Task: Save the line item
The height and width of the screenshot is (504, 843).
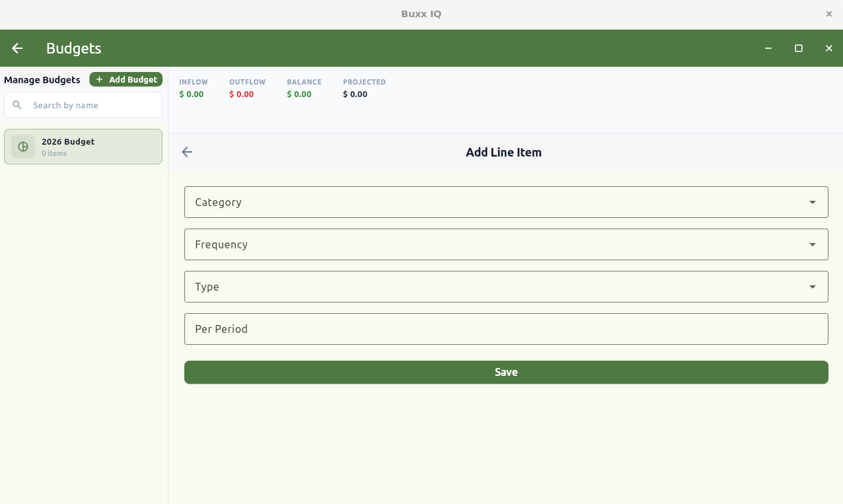Action: 506,372
